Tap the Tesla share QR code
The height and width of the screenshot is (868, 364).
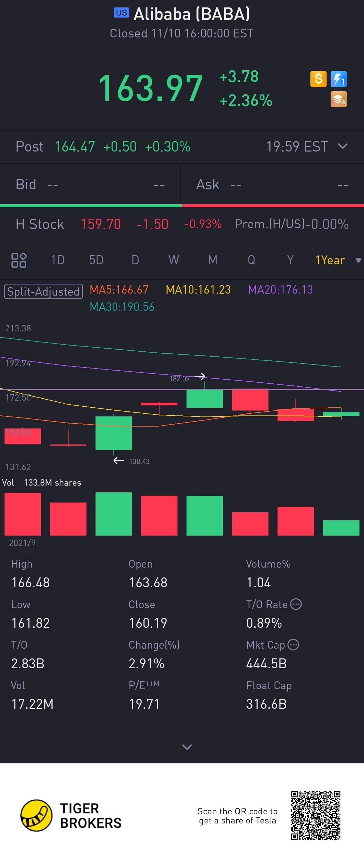coord(316,815)
